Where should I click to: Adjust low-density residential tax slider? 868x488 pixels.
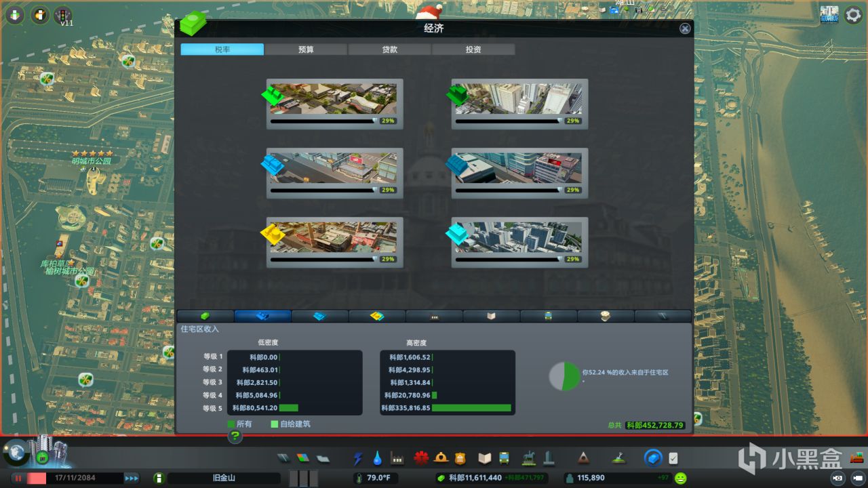pyautogui.click(x=324, y=121)
